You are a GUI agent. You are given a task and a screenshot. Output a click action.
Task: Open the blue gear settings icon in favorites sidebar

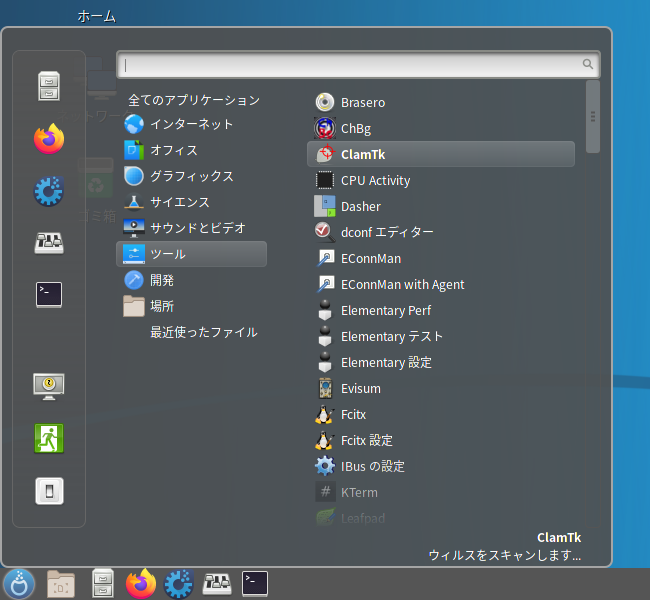tap(49, 191)
